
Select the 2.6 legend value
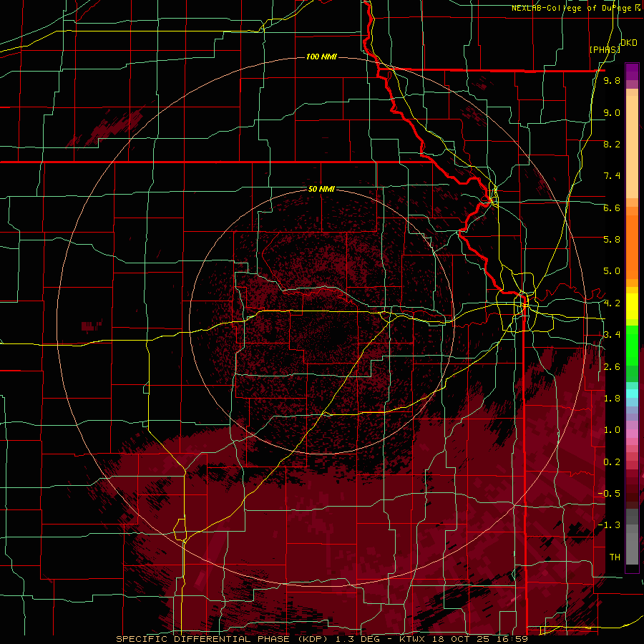[612, 367]
